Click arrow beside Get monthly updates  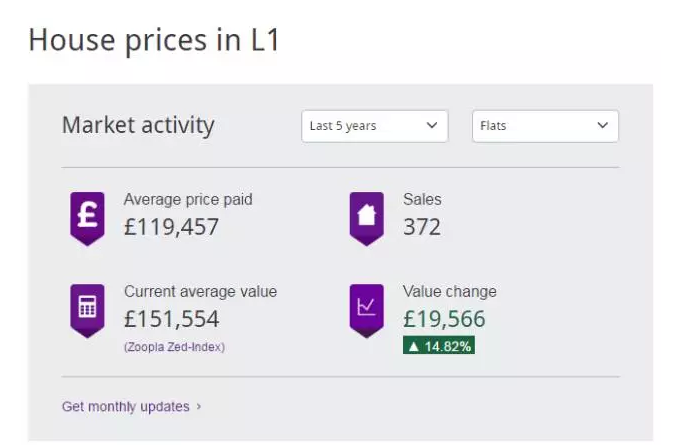(x=199, y=406)
